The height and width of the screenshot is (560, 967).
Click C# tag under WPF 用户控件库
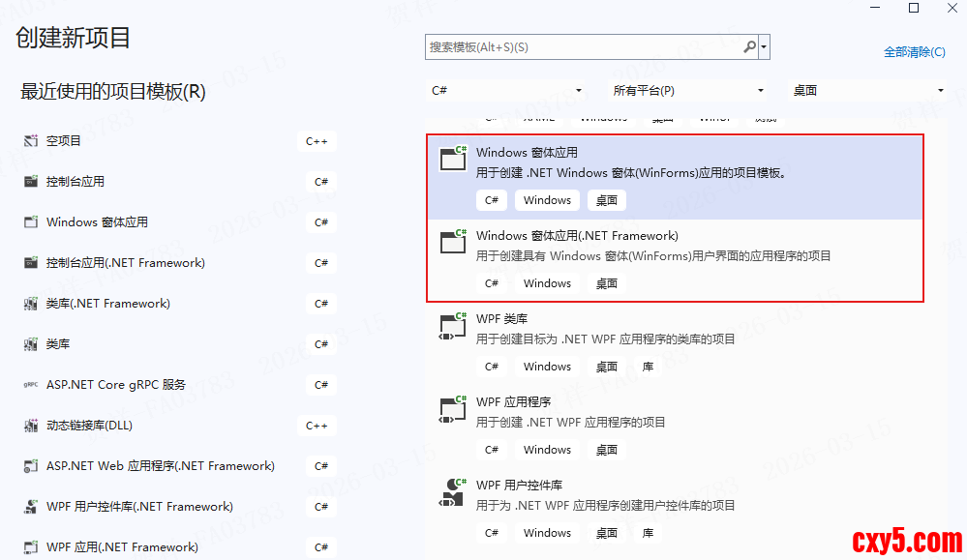pyautogui.click(x=492, y=533)
